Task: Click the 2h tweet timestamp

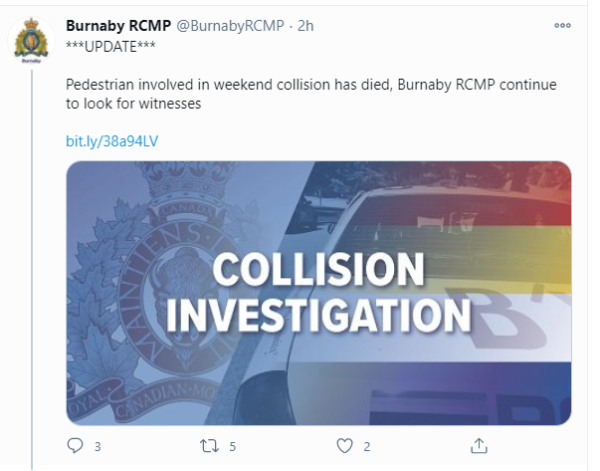Action: tap(304, 25)
